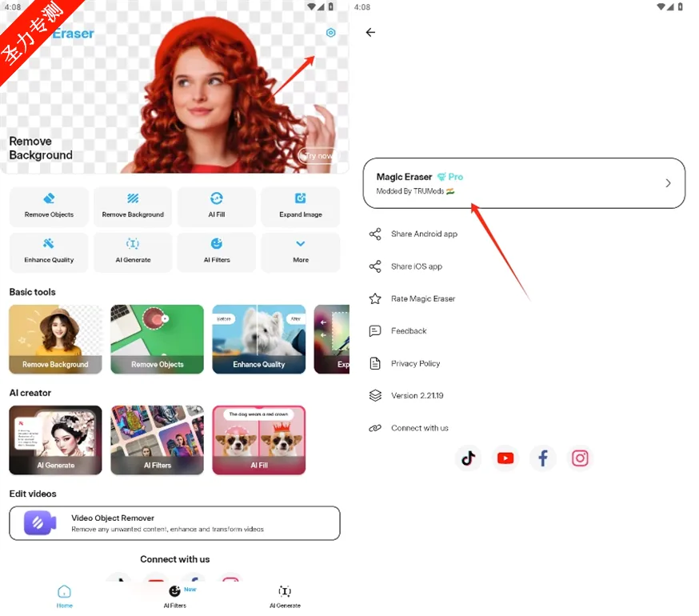
Task: Switch to the AI Filters bottom tab
Action: click(x=174, y=596)
